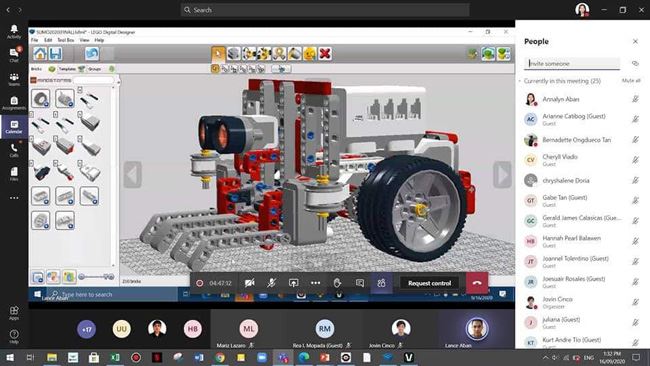Screen dimensions: 650x366
Task: Open the Teams tab in sidebar
Action: pyautogui.click(x=14, y=79)
